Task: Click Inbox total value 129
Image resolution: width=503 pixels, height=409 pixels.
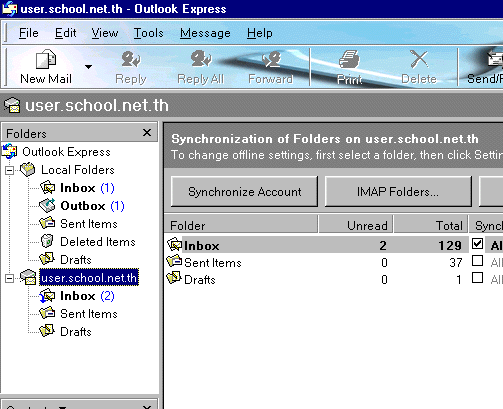Action: click(450, 246)
